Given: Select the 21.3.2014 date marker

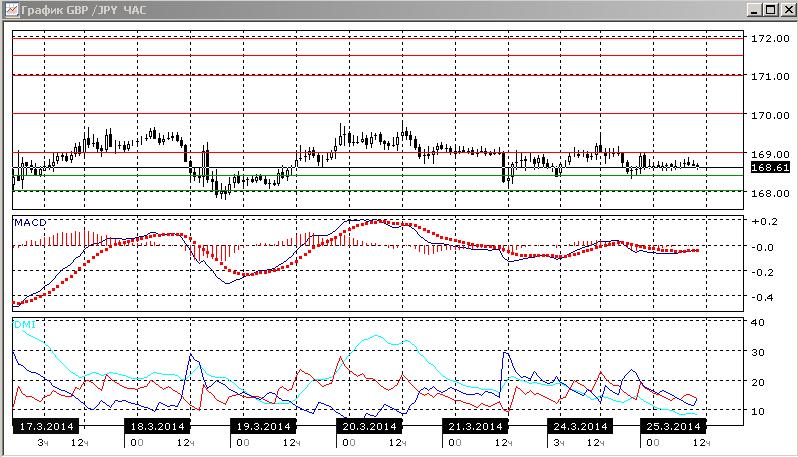Looking at the screenshot, I should [475, 426].
